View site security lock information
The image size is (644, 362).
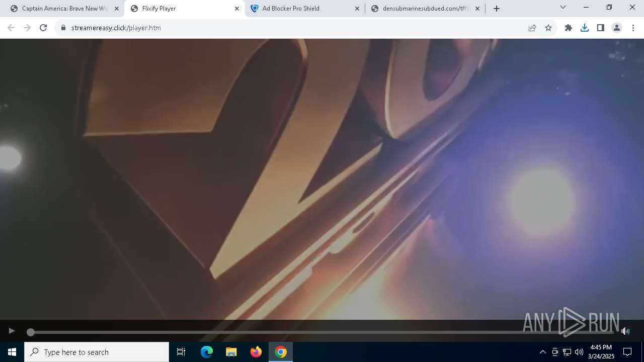(63, 28)
